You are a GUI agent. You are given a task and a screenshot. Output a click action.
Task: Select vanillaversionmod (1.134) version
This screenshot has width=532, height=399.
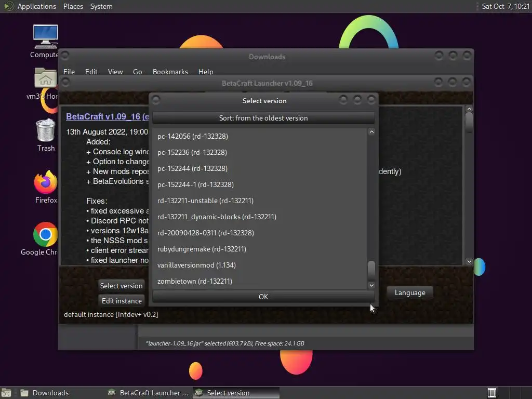coord(260,265)
